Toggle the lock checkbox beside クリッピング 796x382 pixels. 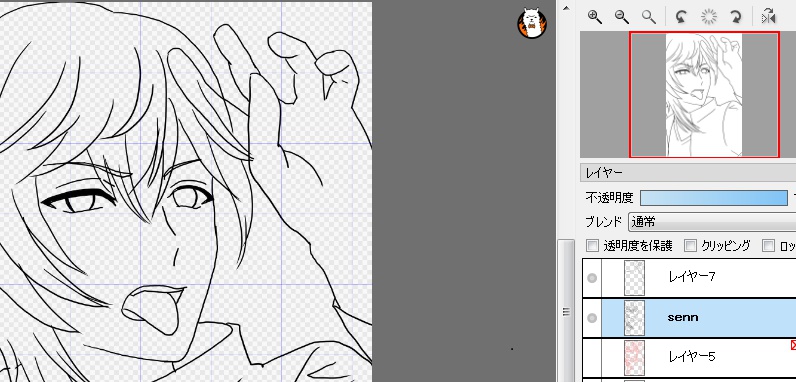click(x=769, y=246)
